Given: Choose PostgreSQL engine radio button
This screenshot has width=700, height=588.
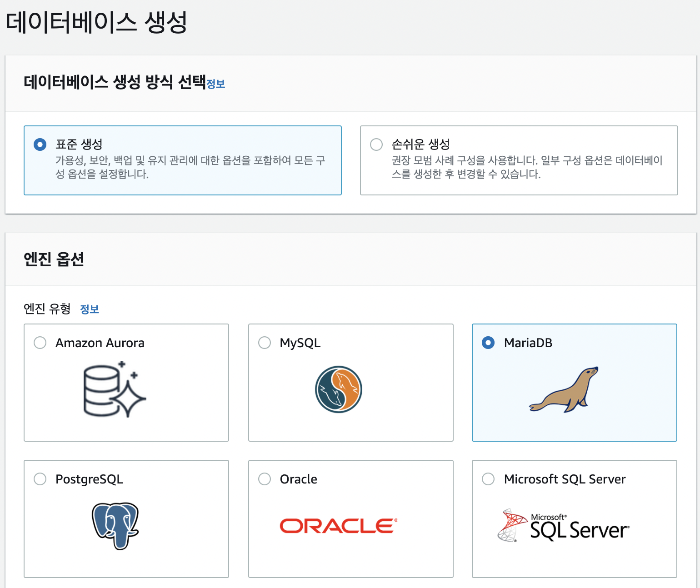Looking at the screenshot, I should (x=40, y=479).
